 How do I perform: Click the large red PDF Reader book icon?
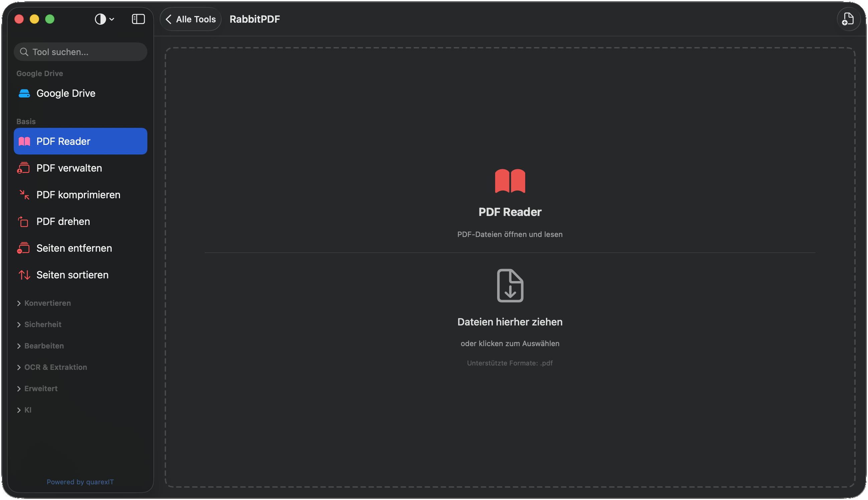point(510,181)
